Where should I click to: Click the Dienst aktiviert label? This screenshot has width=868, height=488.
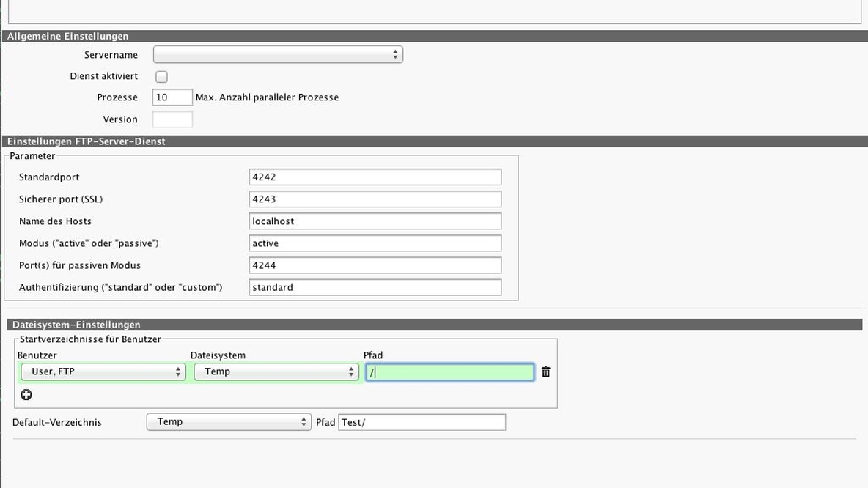click(104, 76)
